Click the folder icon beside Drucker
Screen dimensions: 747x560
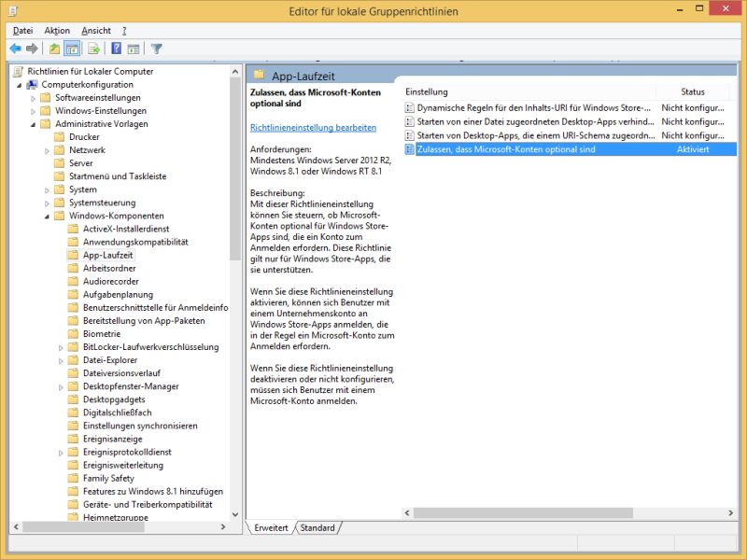[x=59, y=137]
